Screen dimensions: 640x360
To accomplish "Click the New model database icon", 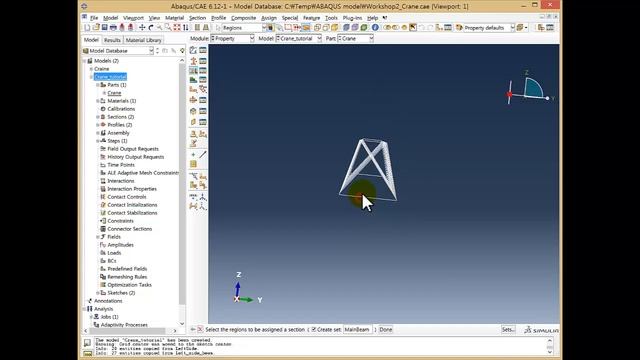I will (x=87, y=28).
